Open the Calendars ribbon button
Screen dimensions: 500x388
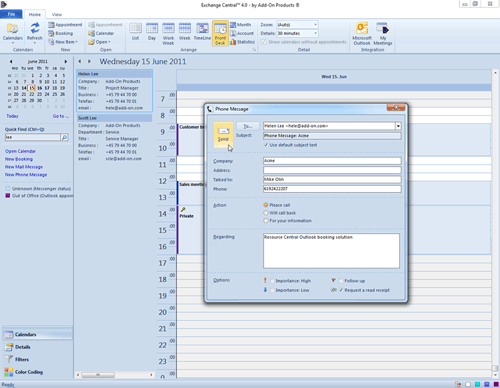point(13,33)
